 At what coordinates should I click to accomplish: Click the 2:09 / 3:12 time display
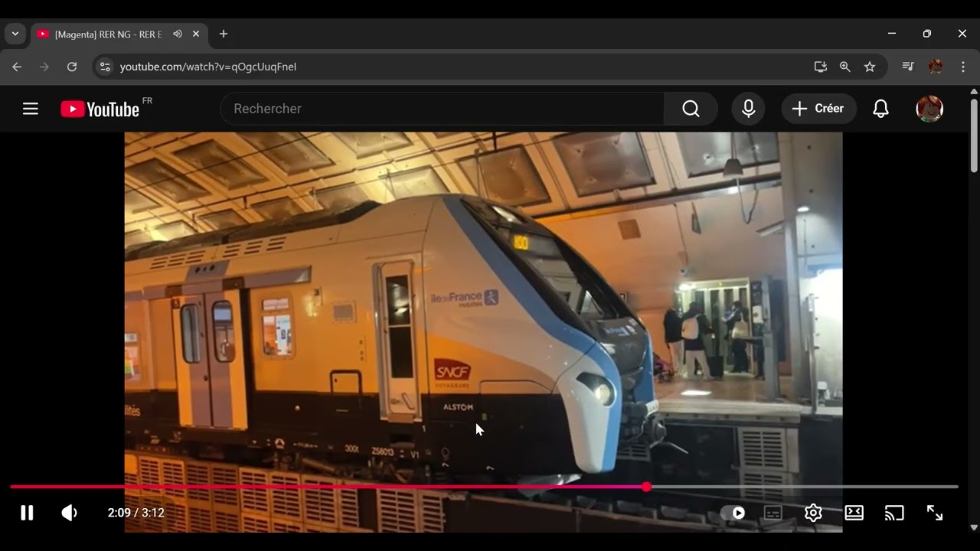pyautogui.click(x=136, y=513)
